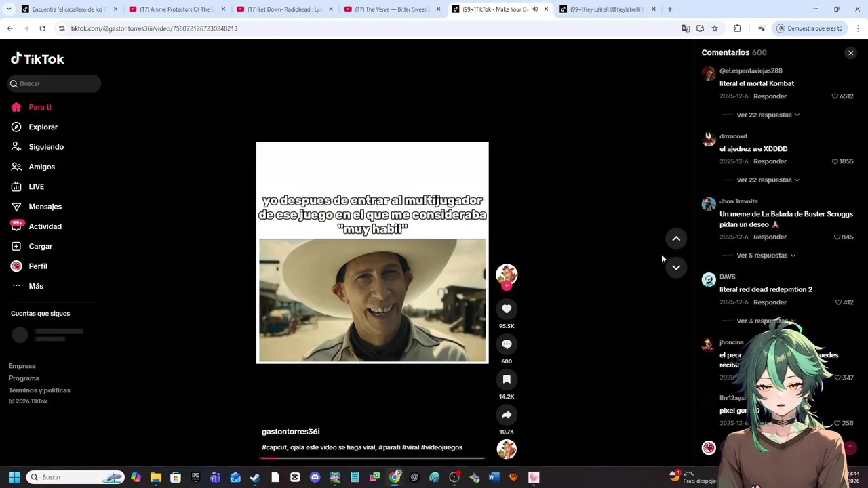Open Términos y políticas footer link
The image size is (868, 488).
click(39, 390)
